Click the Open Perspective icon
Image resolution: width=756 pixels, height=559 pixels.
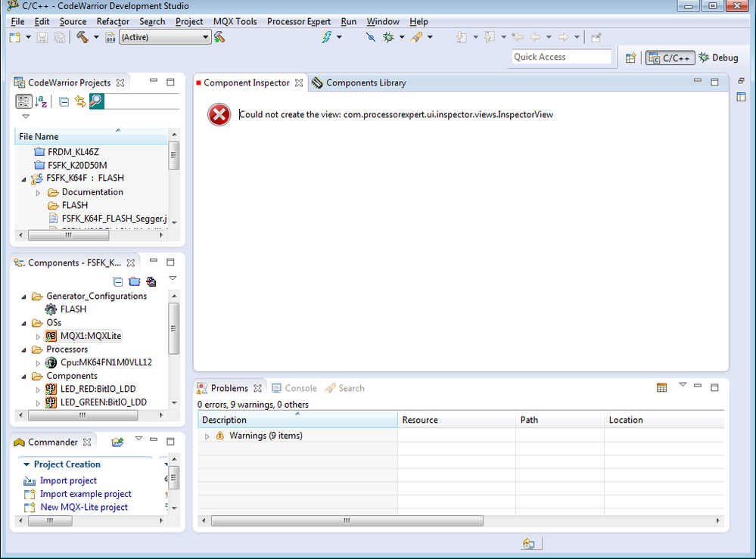point(630,57)
